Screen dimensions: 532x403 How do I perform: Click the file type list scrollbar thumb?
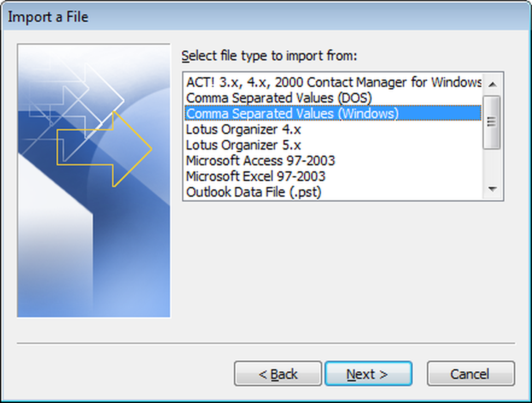point(492,122)
